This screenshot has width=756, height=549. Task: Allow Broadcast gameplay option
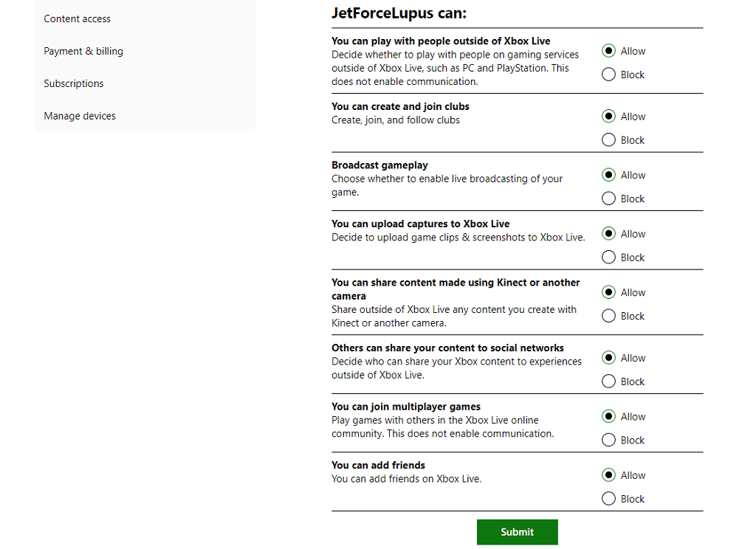[609, 175]
